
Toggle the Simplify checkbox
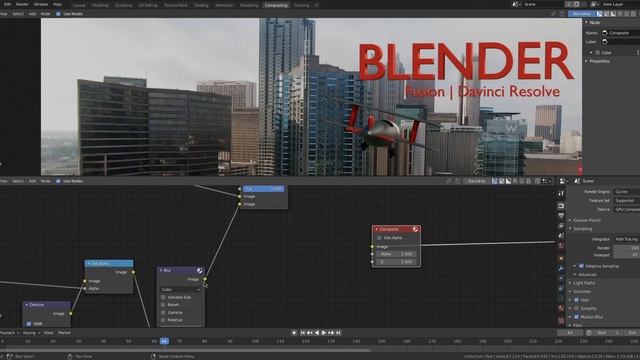pos(577,309)
